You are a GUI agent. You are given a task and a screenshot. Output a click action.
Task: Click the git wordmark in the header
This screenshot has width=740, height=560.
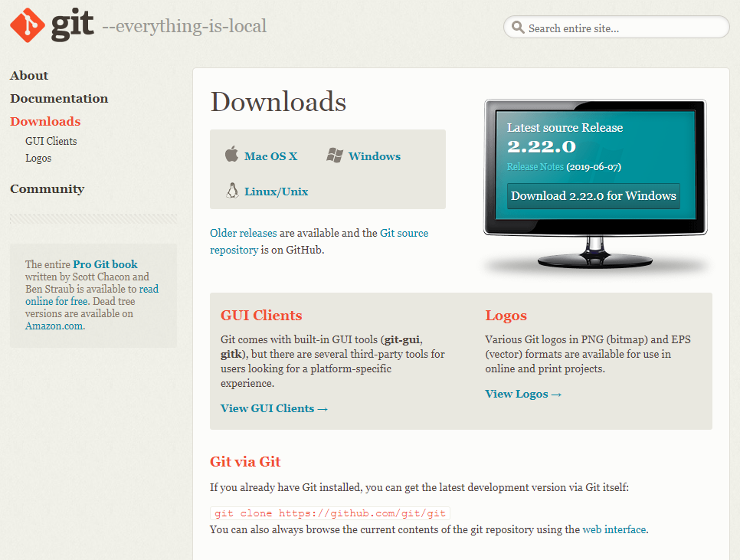(x=72, y=25)
